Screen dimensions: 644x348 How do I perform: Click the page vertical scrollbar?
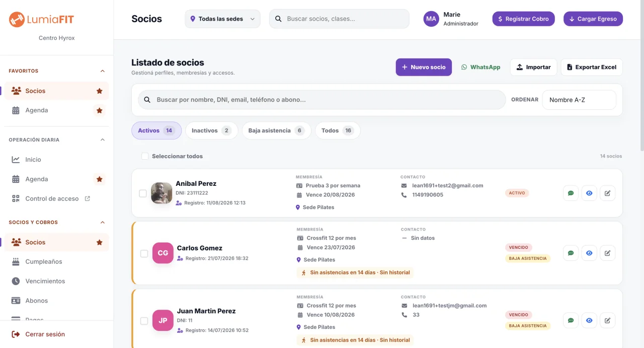point(641,76)
